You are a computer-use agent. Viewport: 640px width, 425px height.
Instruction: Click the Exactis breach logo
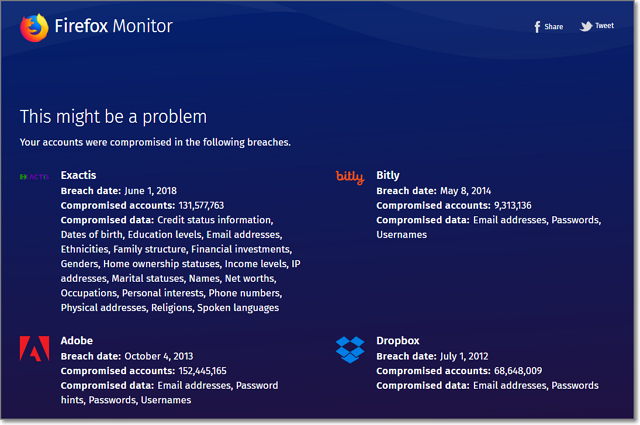pyautogui.click(x=34, y=176)
